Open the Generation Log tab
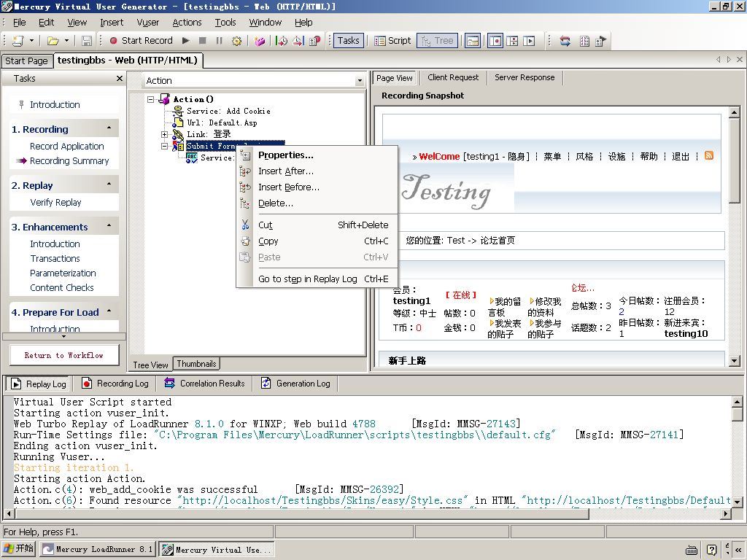The width and height of the screenshot is (747, 560). pos(296,384)
